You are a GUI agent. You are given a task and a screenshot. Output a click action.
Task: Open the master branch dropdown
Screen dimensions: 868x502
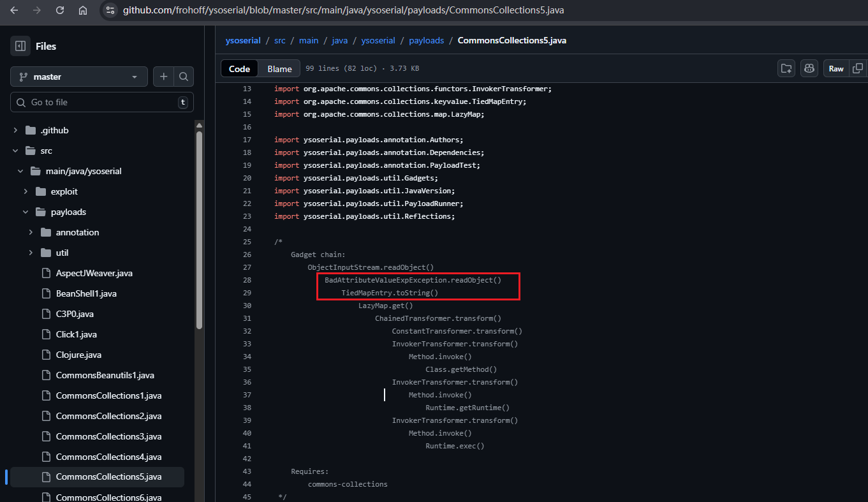click(x=79, y=77)
